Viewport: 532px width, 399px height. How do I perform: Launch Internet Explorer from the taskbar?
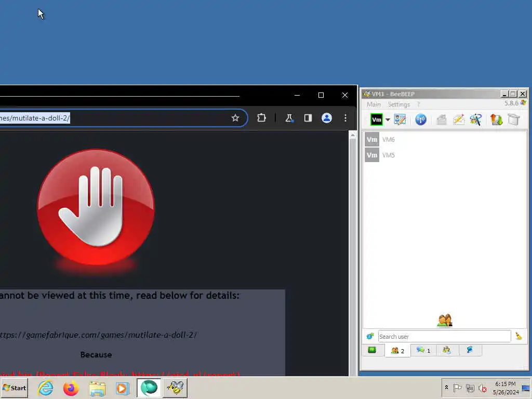click(46, 388)
